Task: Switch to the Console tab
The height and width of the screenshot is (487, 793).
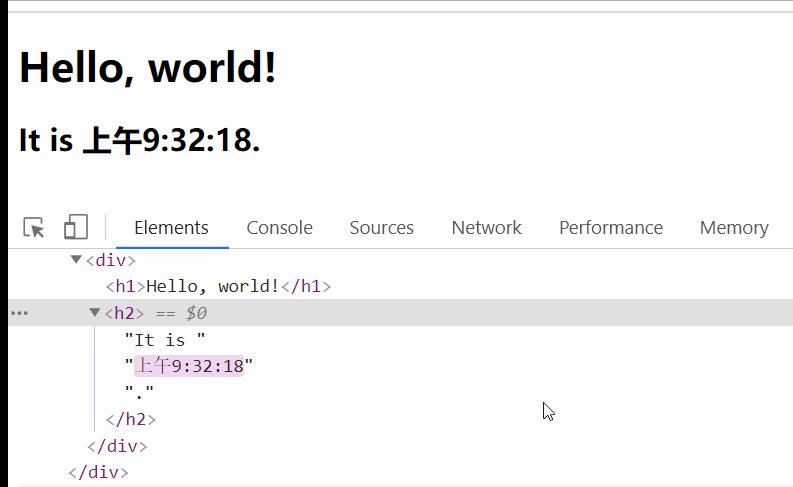Action: coord(279,228)
